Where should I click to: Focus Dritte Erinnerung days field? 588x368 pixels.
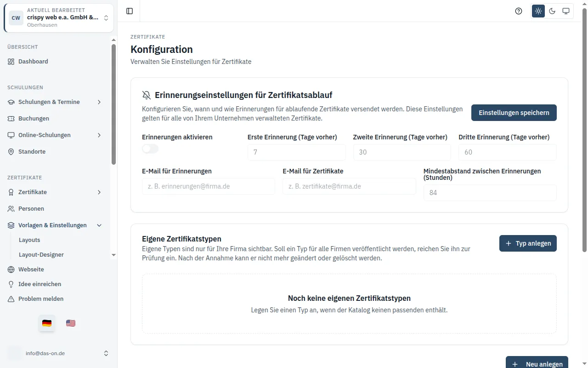[508, 152]
